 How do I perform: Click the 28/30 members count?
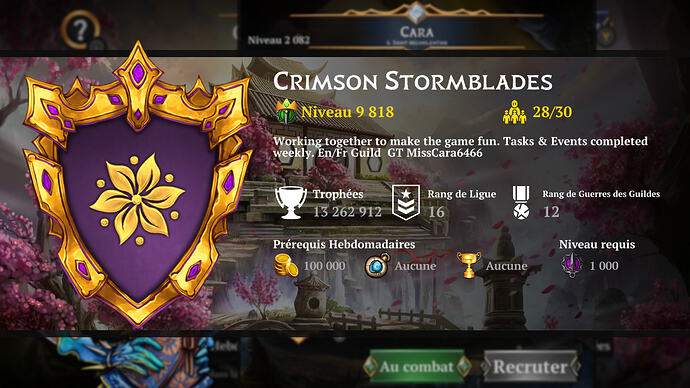click(x=552, y=112)
